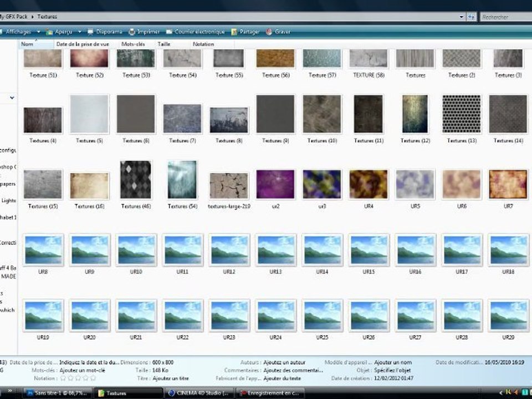Edit the Ajoutez des commentaires field
Image resolution: width=532 pixels, height=399 pixels.
[293, 370]
